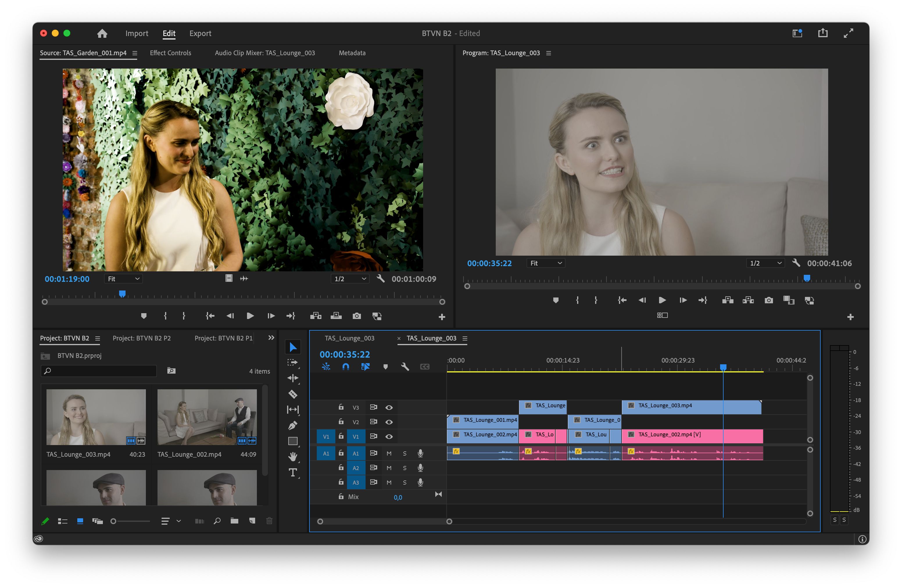902x588 pixels.
Task: Select the Slip tool
Action: point(293,410)
